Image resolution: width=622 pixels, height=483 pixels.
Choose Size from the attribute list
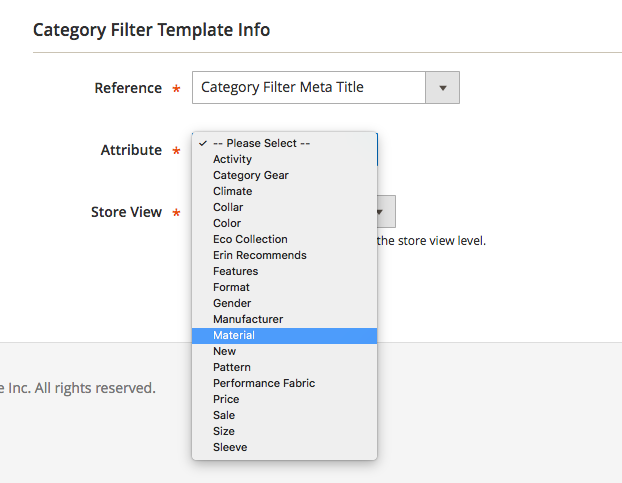pyautogui.click(x=224, y=431)
